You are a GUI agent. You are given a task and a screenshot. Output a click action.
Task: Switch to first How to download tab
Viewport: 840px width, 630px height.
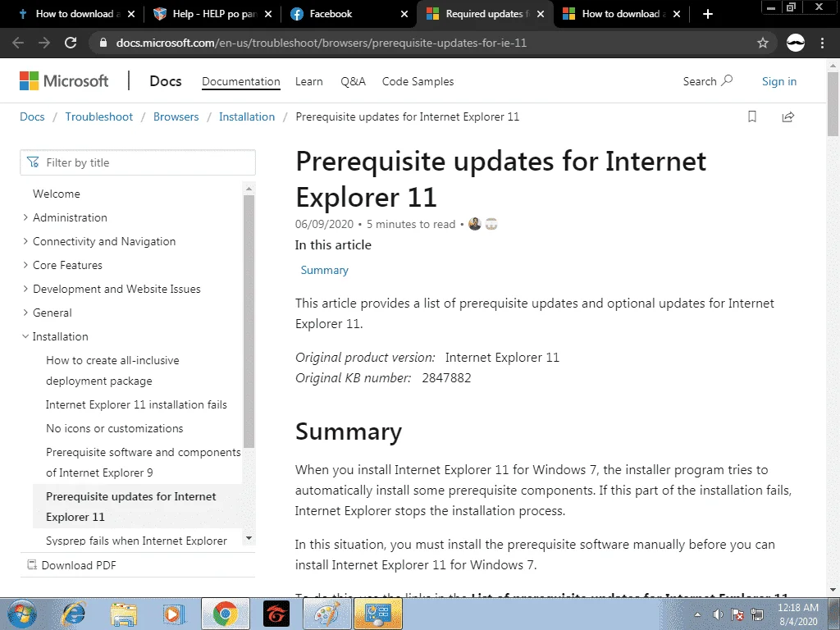75,14
